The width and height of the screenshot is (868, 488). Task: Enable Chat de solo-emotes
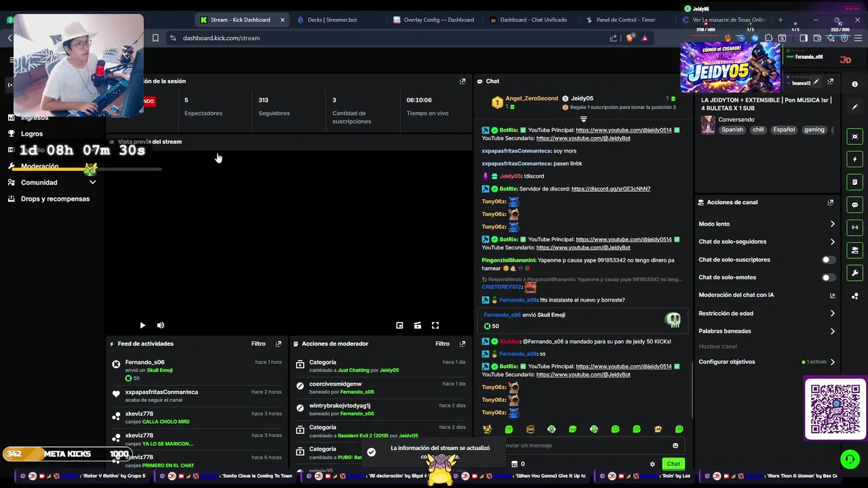(828, 277)
